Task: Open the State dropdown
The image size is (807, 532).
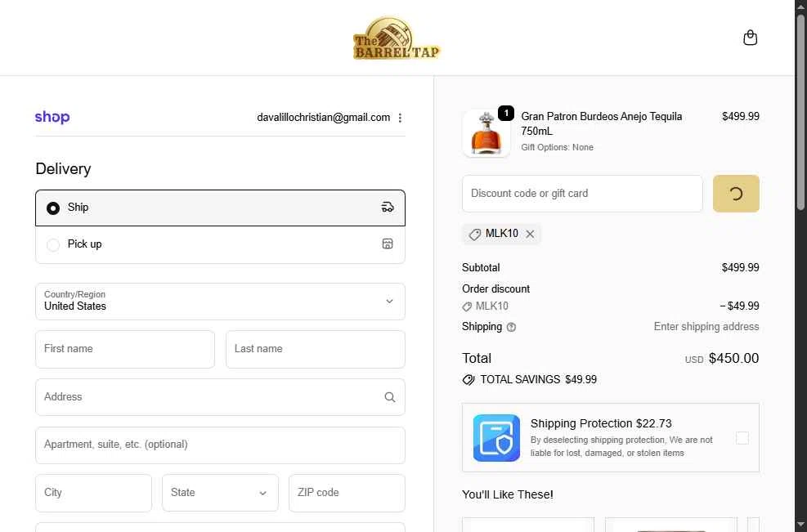Action: [x=220, y=493]
